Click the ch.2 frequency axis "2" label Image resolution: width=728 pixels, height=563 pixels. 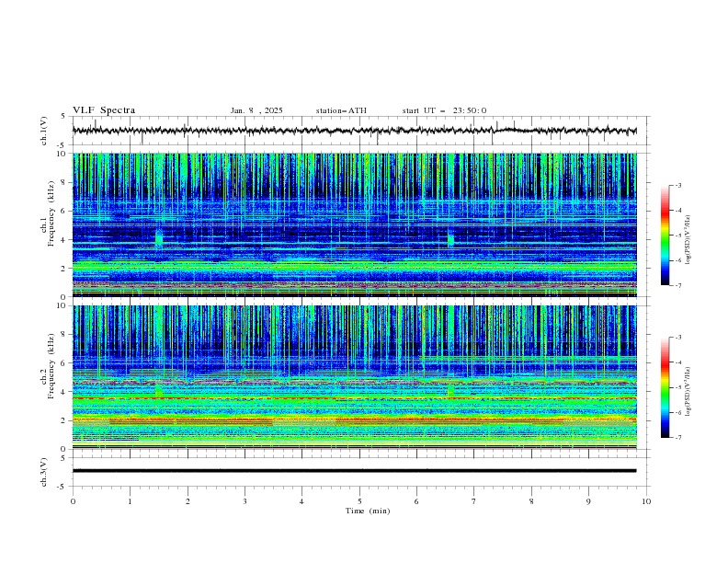coord(63,420)
